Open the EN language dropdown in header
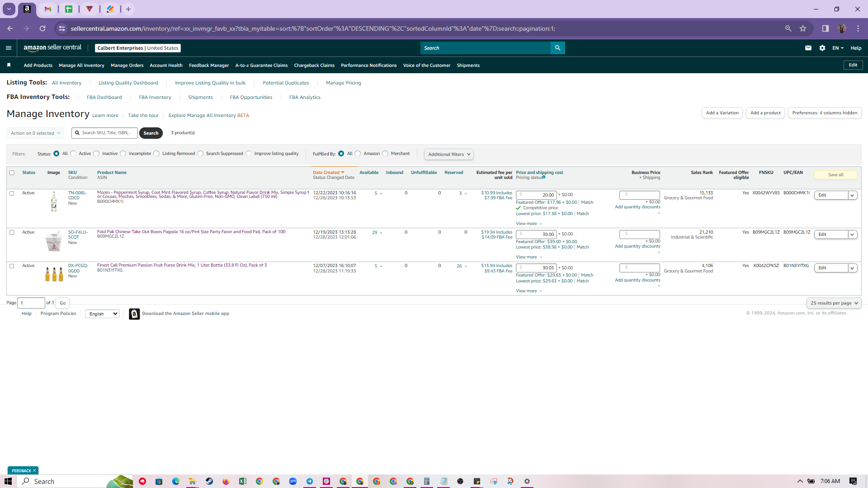 (838, 48)
